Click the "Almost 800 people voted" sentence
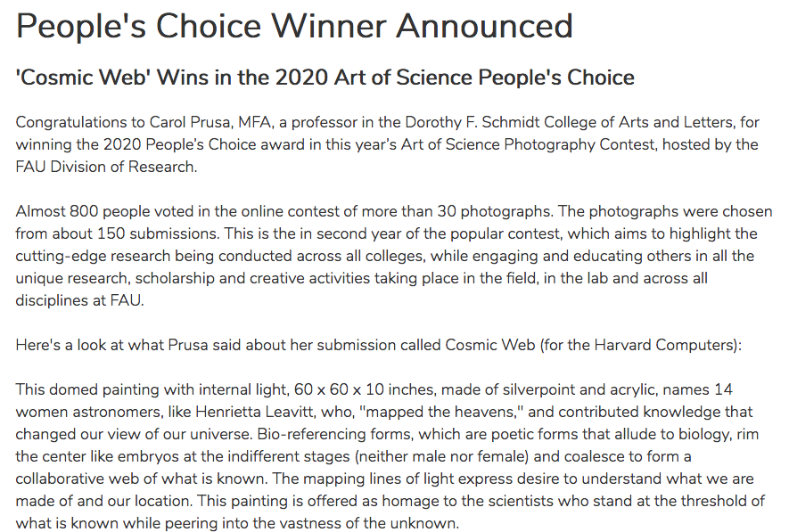The image size is (789, 532). (x=284, y=211)
